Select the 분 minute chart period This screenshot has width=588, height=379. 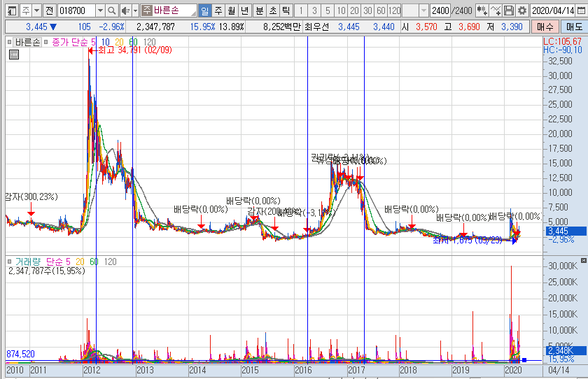tap(260, 10)
